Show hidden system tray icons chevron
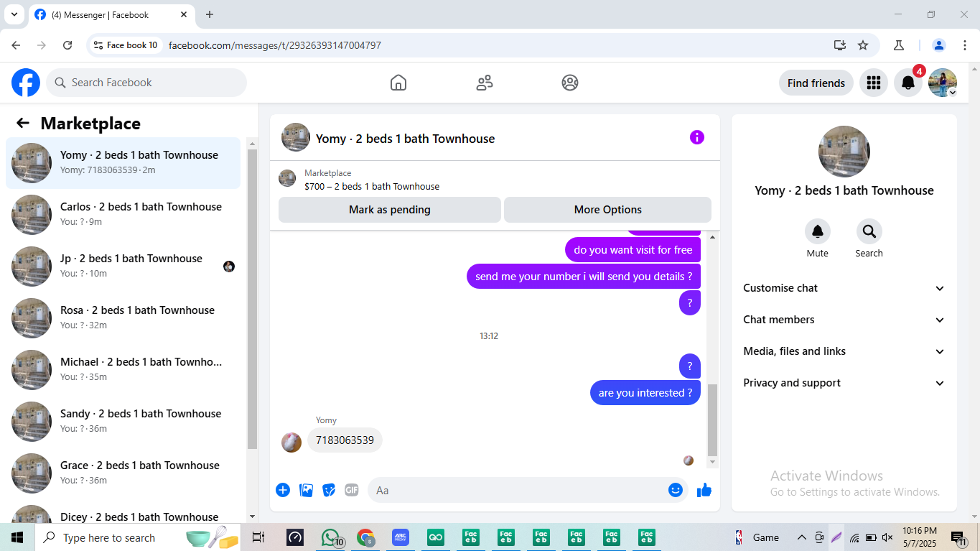This screenshot has width=980, height=551. point(802,537)
